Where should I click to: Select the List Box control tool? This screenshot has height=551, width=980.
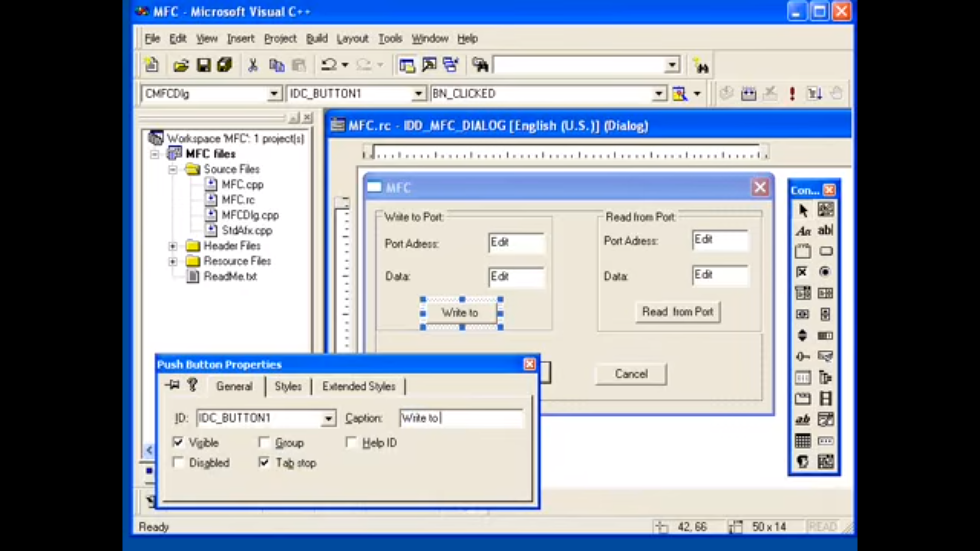[x=826, y=293]
